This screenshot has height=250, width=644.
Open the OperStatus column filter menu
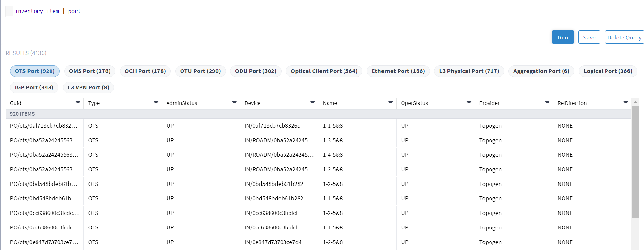(x=469, y=103)
